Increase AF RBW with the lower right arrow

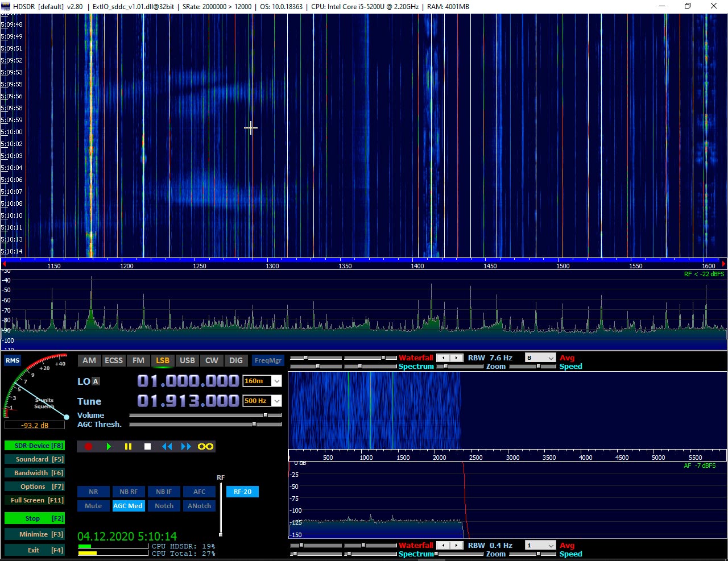pos(456,546)
